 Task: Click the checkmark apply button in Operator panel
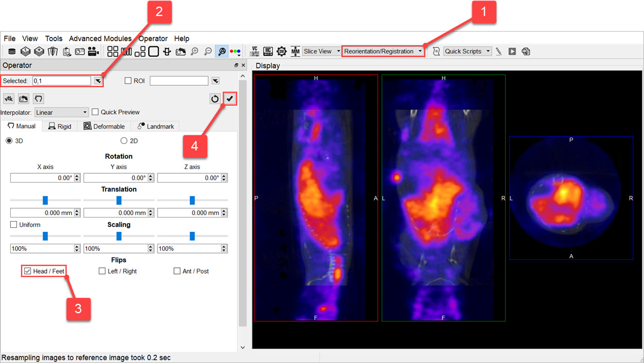(230, 99)
